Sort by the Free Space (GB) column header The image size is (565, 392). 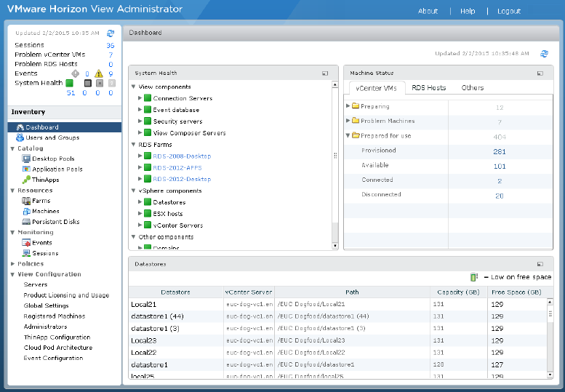(516, 292)
